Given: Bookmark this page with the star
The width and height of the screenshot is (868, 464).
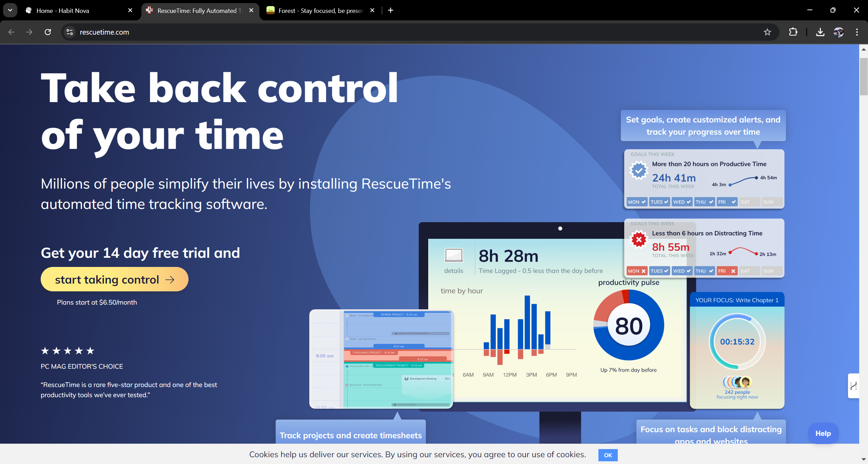Looking at the screenshot, I should coord(767,32).
